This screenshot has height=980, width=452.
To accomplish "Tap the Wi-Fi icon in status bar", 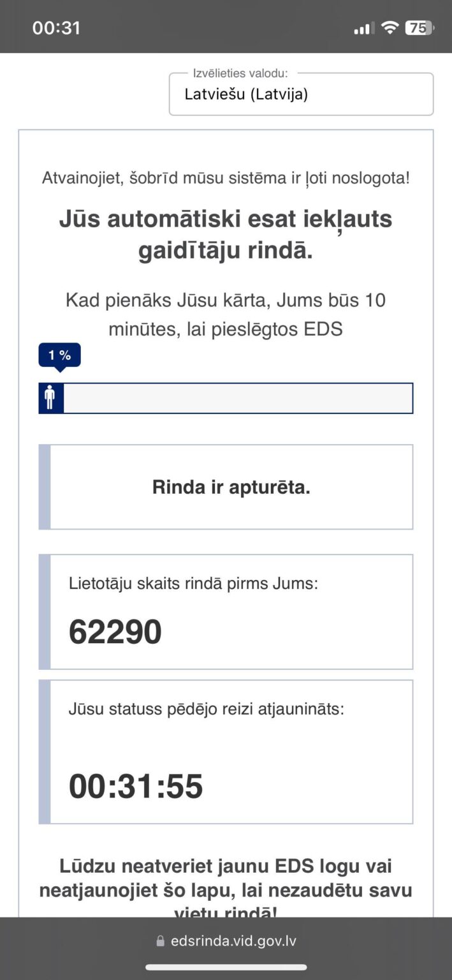I will click(390, 27).
